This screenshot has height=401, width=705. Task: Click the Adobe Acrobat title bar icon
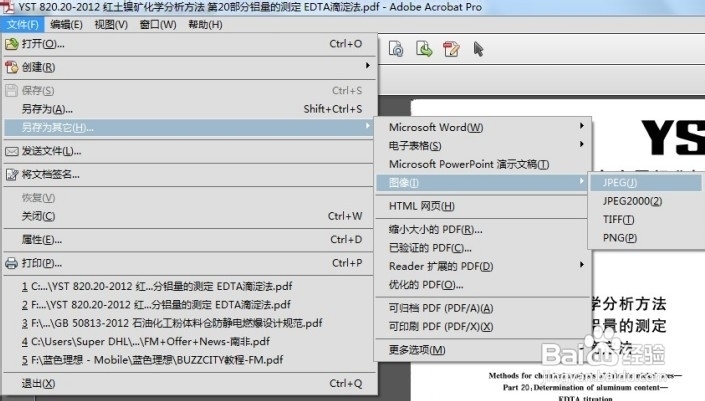coord(8,7)
